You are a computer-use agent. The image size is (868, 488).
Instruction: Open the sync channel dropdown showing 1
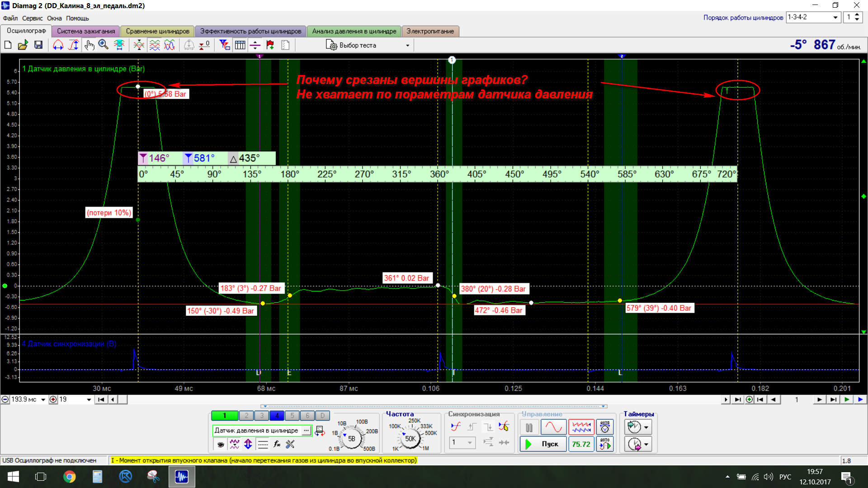tap(462, 442)
